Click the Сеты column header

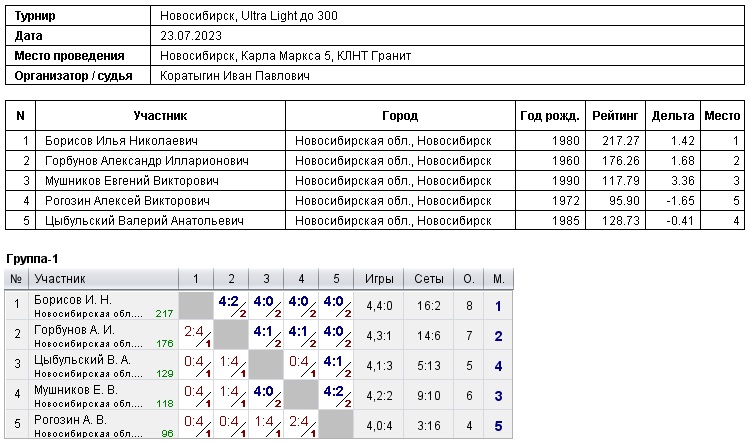click(429, 278)
